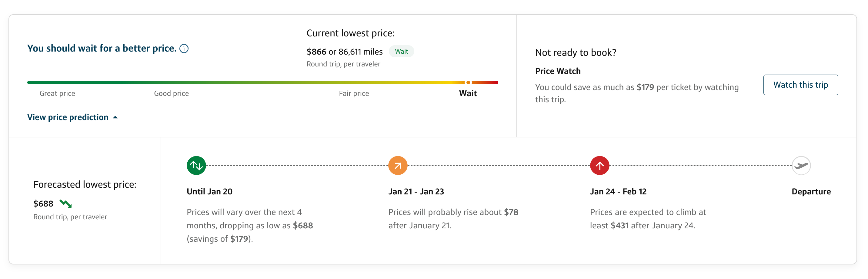Image resolution: width=868 pixels, height=279 pixels.
Task: Select the Jan 24 - Feb 12 heading
Action: coord(618,192)
